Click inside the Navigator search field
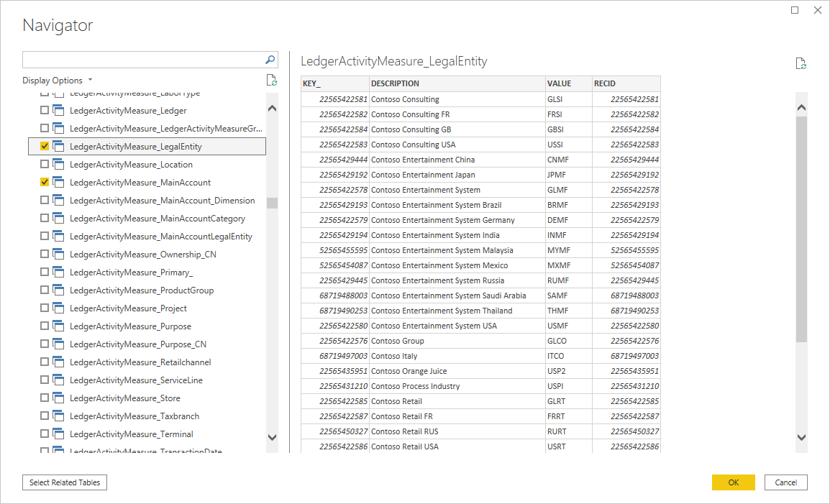 pos(143,60)
